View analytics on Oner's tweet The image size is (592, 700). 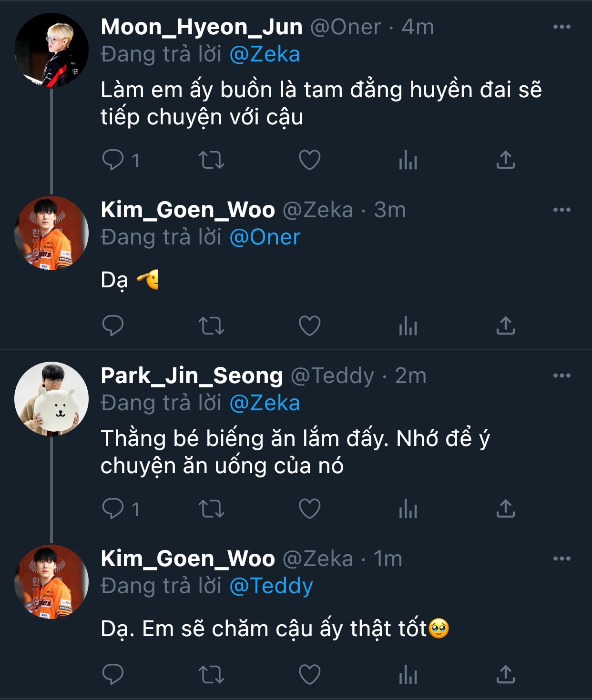[408, 160]
